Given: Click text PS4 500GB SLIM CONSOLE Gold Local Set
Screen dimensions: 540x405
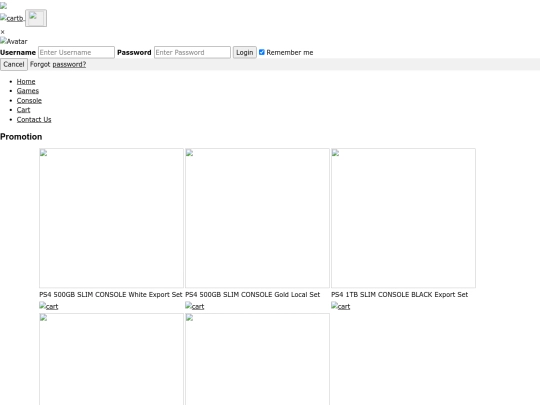Looking at the screenshot, I should point(252,294).
